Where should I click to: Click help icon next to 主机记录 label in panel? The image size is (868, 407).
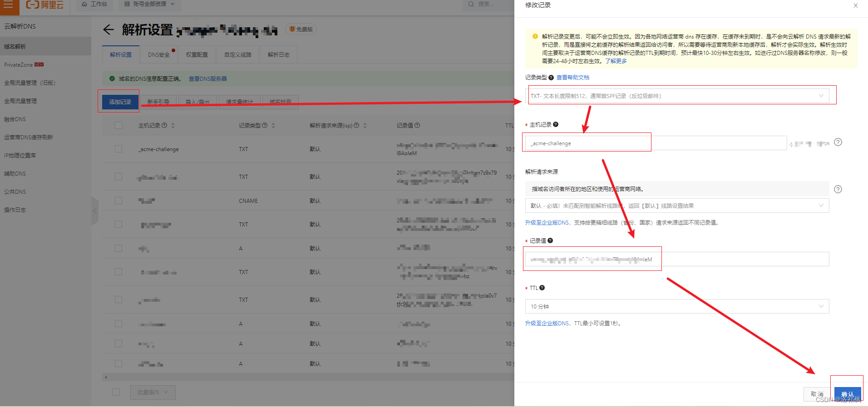[x=556, y=124]
